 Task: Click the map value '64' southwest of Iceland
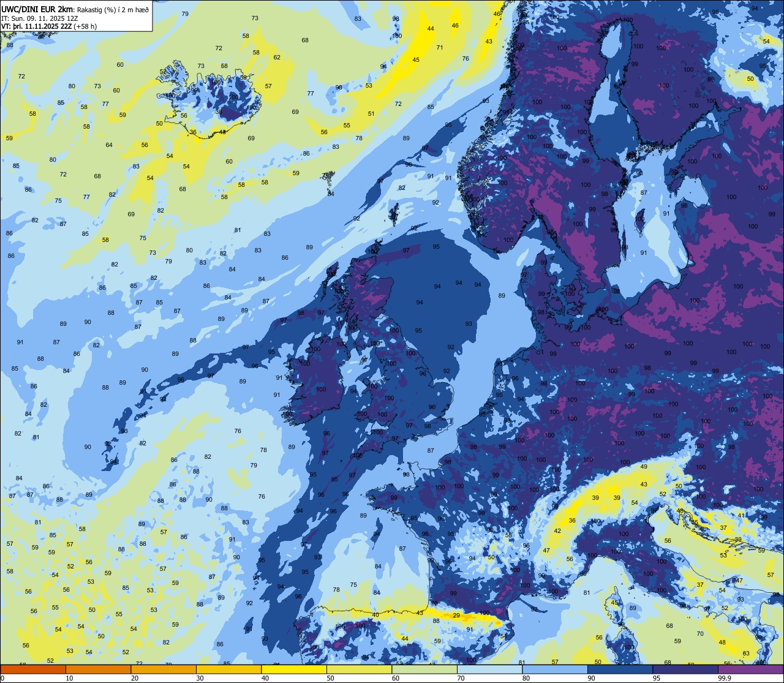109,145
